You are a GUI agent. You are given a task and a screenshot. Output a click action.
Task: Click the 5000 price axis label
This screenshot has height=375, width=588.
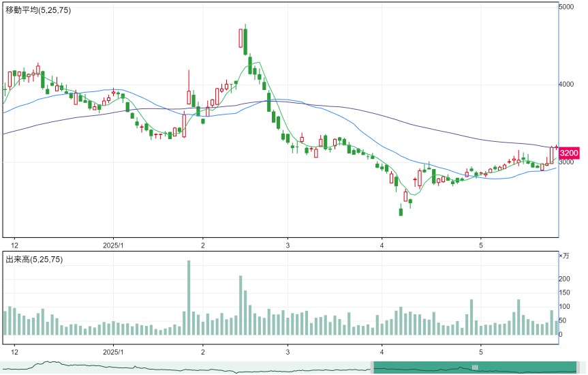click(566, 7)
